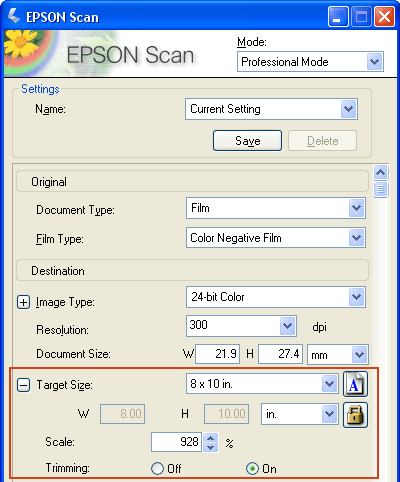
Task: Click the scrollbar up arrow
Action: (380, 173)
